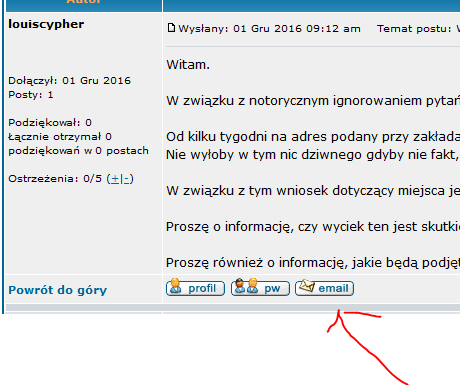Click the line starting "W związku z tym wniosek"

tap(313, 191)
